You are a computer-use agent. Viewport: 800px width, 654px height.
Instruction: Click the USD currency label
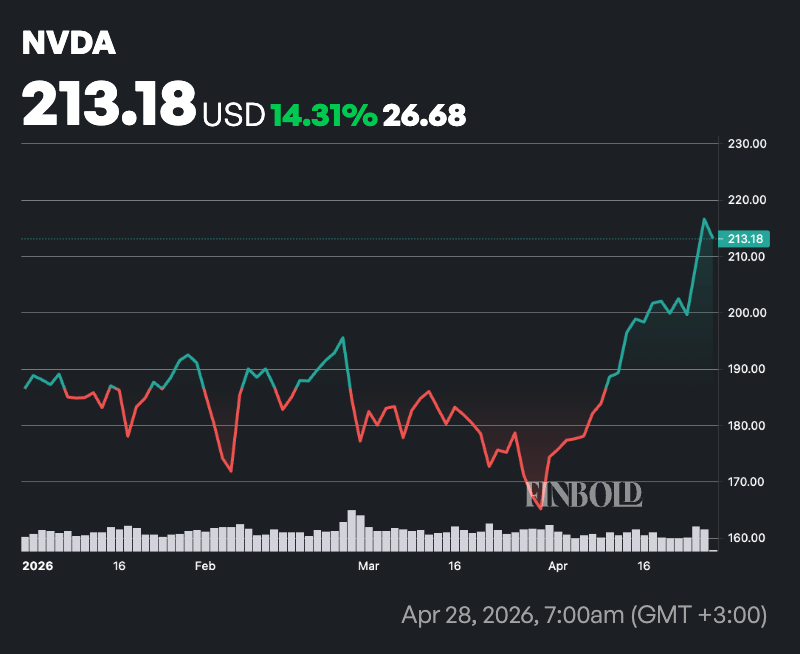coord(234,115)
